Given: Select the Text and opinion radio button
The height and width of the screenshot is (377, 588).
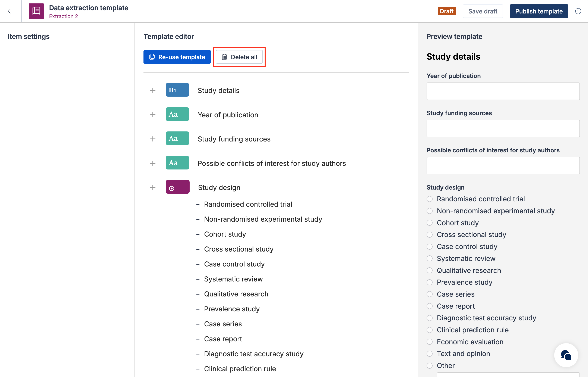Looking at the screenshot, I should point(430,353).
